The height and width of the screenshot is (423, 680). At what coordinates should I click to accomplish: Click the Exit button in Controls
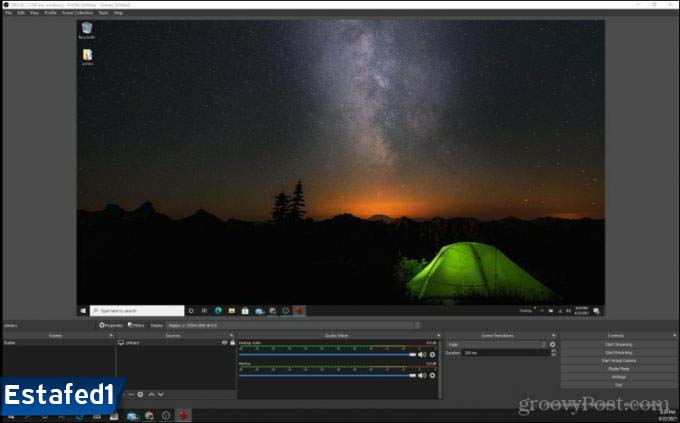(618, 385)
